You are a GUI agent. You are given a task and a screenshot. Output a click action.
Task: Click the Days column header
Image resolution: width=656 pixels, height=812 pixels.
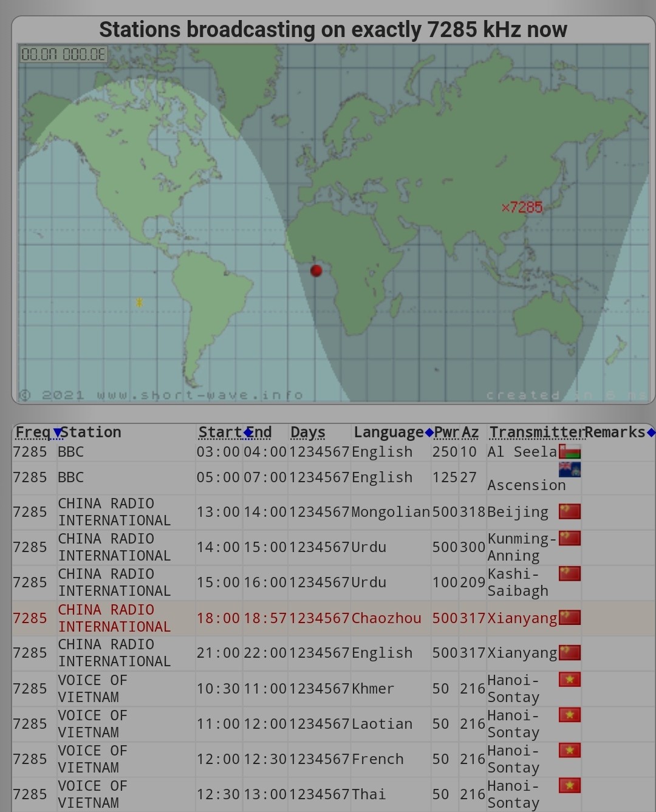(x=308, y=432)
